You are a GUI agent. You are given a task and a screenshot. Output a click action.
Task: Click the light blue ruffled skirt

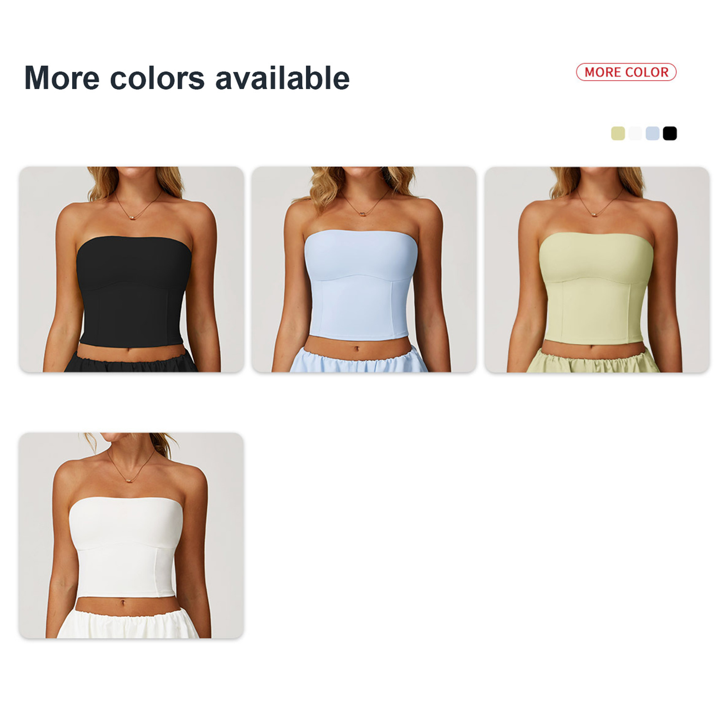coord(359,360)
